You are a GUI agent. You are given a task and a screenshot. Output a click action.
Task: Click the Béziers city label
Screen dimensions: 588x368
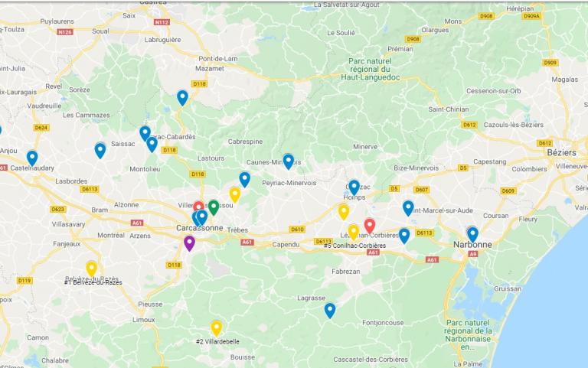click(561, 152)
